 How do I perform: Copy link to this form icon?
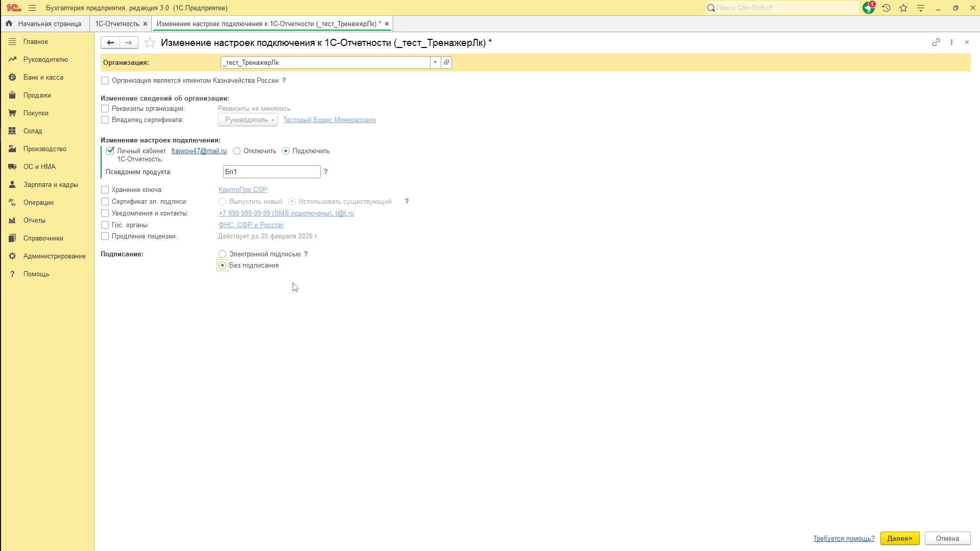pyautogui.click(x=936, y=42)
